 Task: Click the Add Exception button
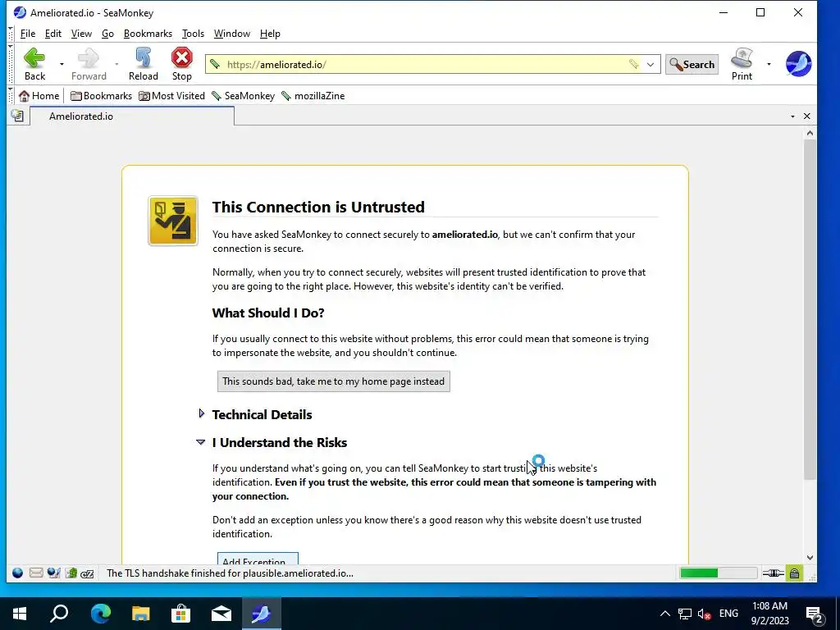(258, 559)
